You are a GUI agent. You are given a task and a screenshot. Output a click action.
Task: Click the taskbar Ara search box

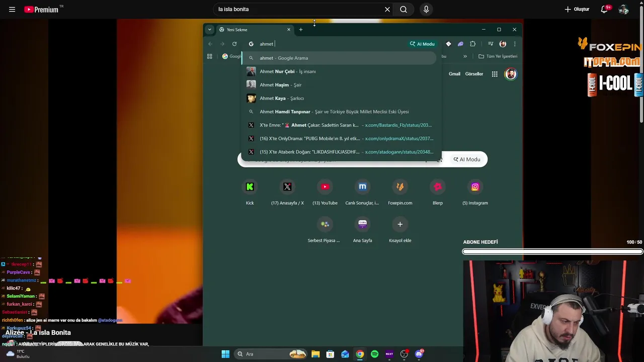(271, 354)
